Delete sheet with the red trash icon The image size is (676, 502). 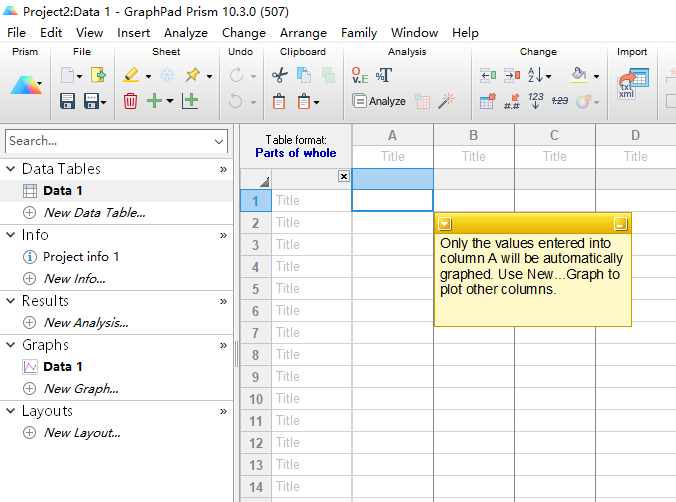click(x=130, y=101)
